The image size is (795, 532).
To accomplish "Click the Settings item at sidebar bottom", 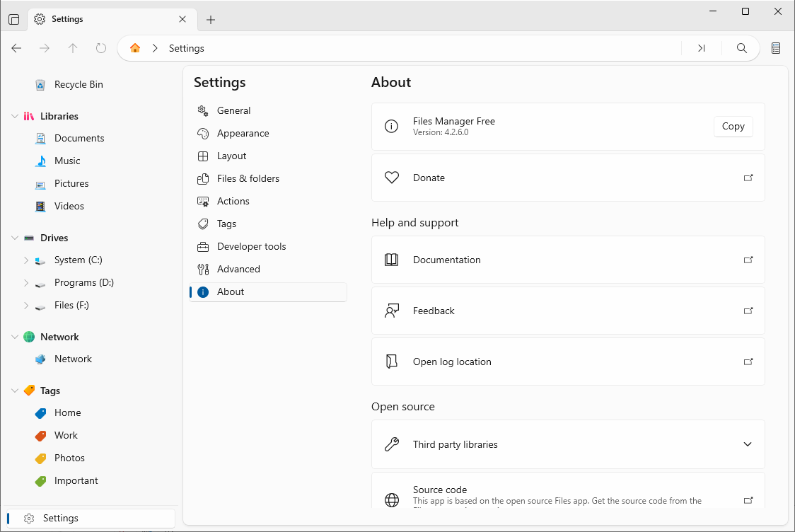I will (91, 519).
